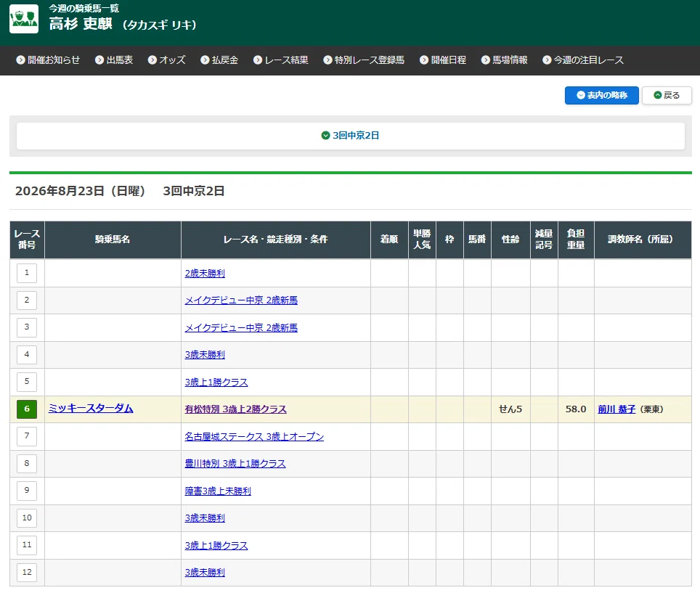
Task: Open race 11 link 3歳上1勝クラス
Action: click(x=216, y=546)
